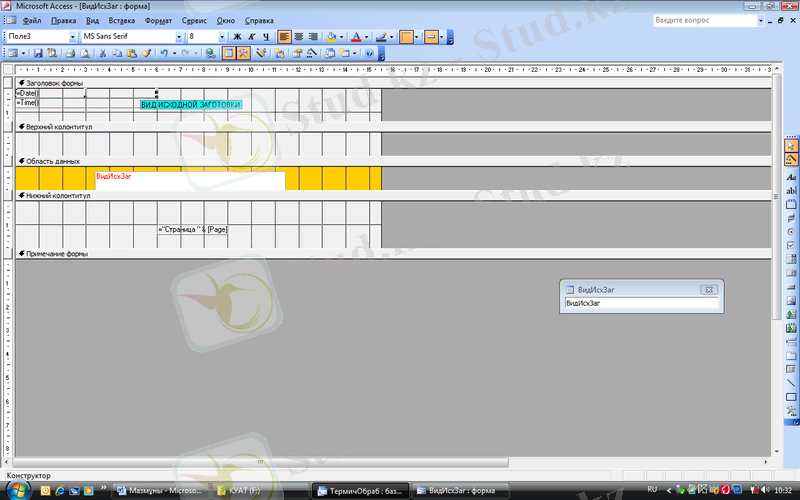This screenshot has height=500, width=800.
Task: Select the Rectangle tool in toolbox
Action: tap(791, 396)
